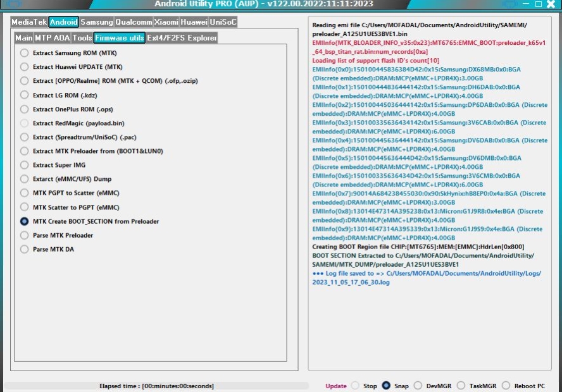Click the EMIInfo(0x8) Micron log entry
This screenshot has width=562, height=392.
[427, 216]
